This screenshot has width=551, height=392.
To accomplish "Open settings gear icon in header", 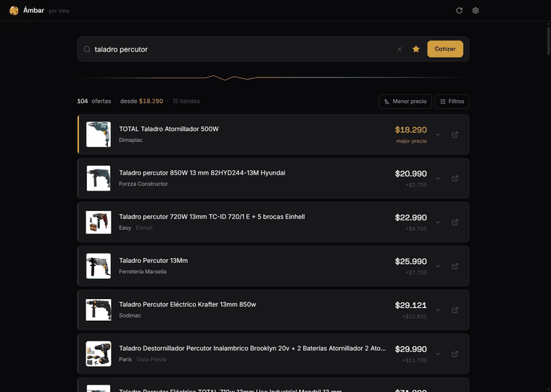I will click(476, 11).
